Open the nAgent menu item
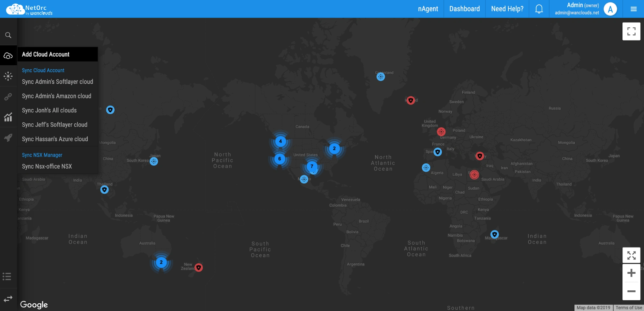The image size is (644, 311). pos(428,9)
